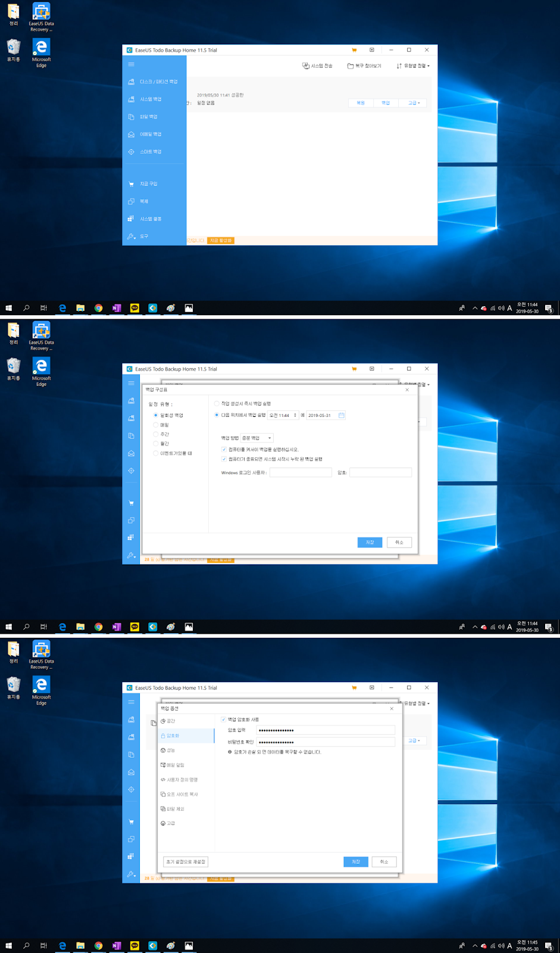Open 사용자 정의 명령 tab
This screenshot has width=560, height=953.
pyautogui.click(x=186, y=779)
